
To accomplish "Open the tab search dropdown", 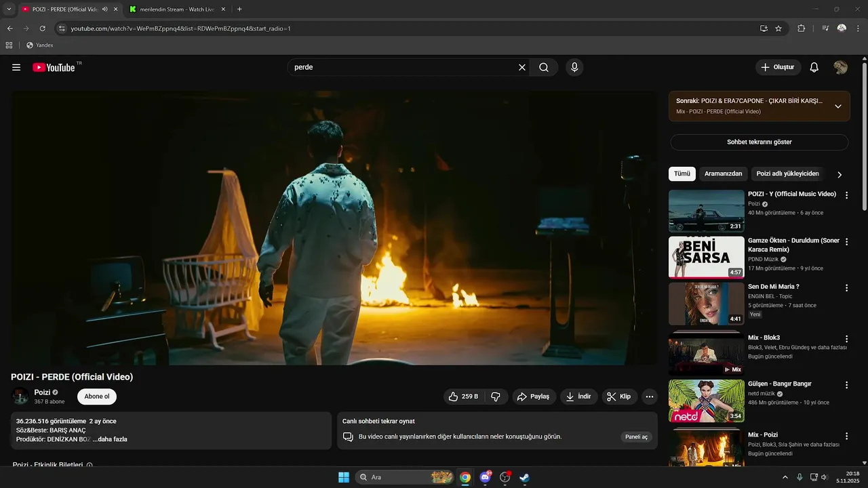I will [x=9, y=9].
